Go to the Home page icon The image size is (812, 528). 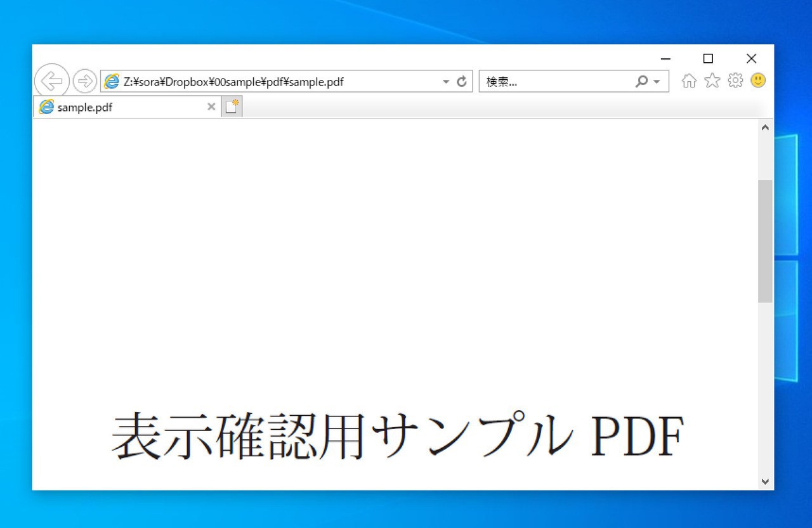coord(689,80)
